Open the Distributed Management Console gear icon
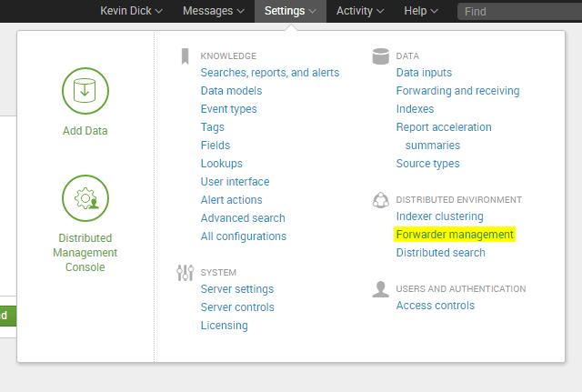 (x=85, y=198)
